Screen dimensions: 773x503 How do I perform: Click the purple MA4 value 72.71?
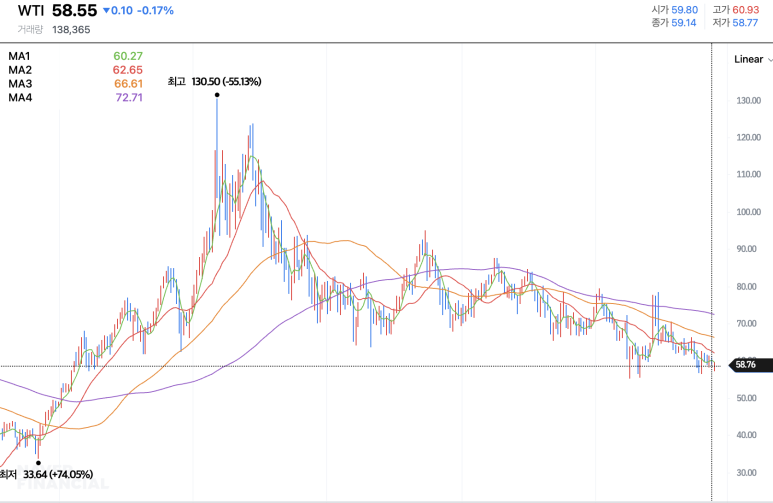click(128, 98)
